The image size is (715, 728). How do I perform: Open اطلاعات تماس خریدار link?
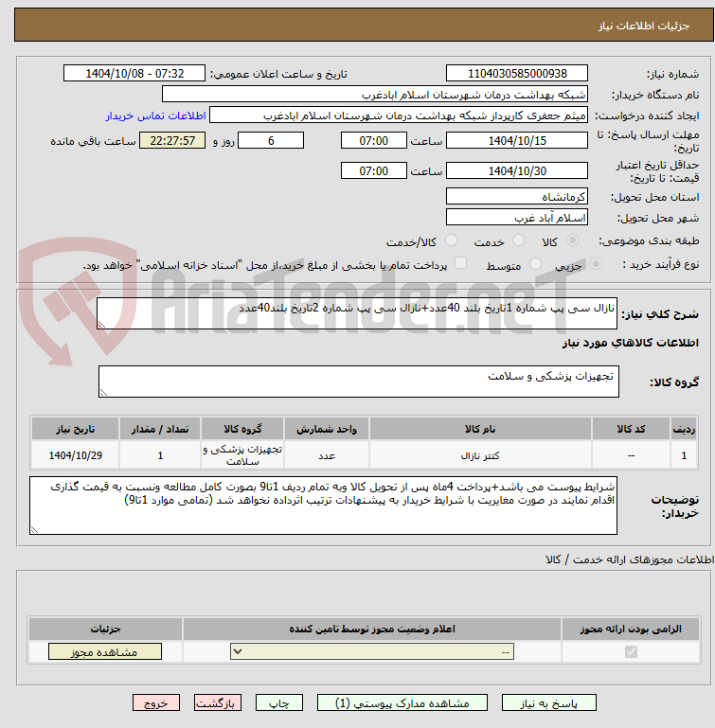[x=155, y=115]
